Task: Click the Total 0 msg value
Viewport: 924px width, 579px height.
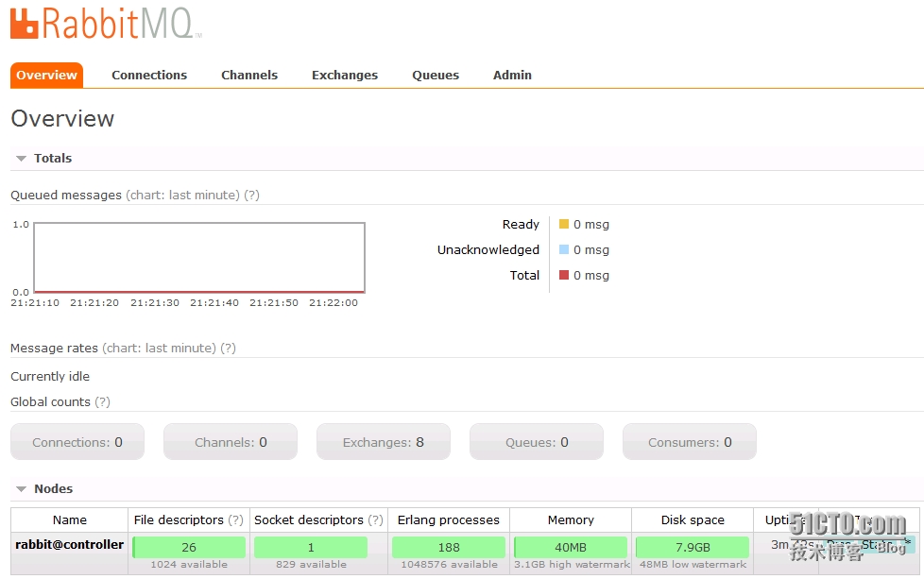Action: (591, 275)
